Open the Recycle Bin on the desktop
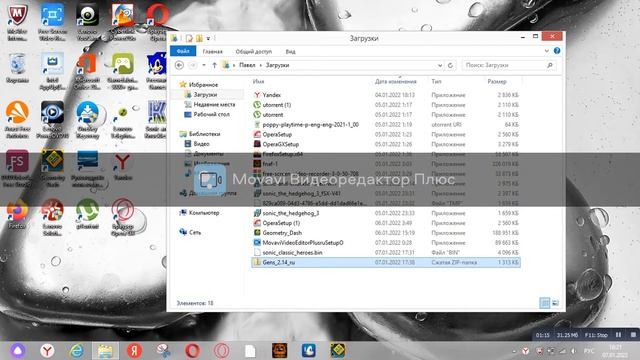Image resolution: width=640 pixels, height=360 pixels. 17,69
